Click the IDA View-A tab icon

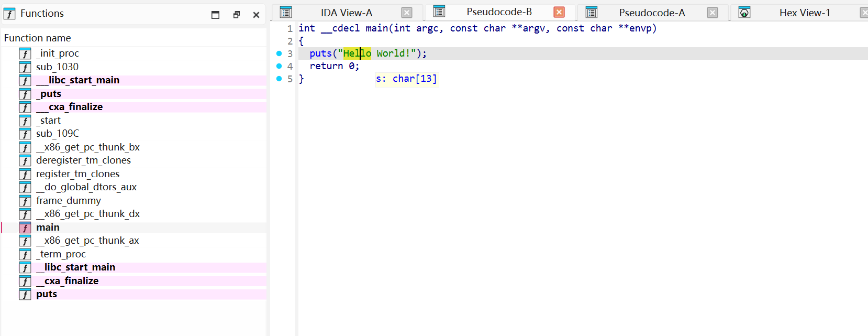(x=286, y=12)
